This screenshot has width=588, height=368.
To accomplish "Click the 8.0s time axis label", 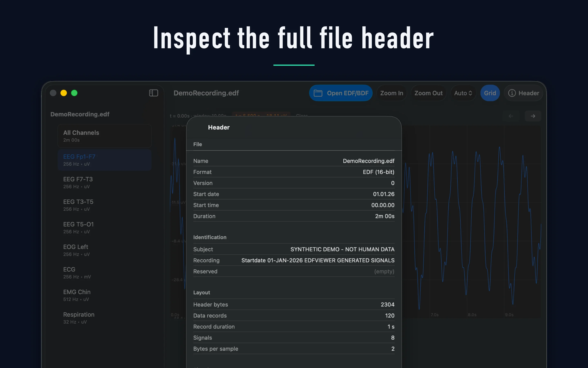I will click(x=472, y=315).
